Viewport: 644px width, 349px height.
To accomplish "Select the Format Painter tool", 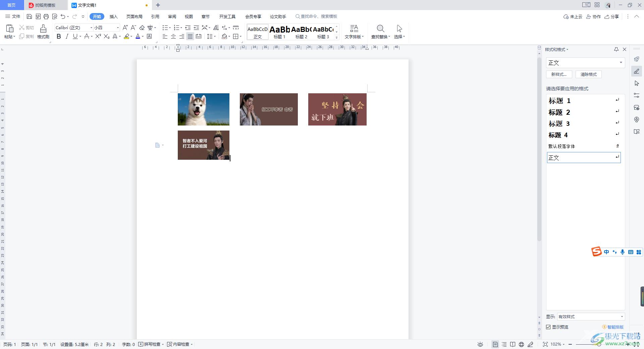I will click(43, 32).
